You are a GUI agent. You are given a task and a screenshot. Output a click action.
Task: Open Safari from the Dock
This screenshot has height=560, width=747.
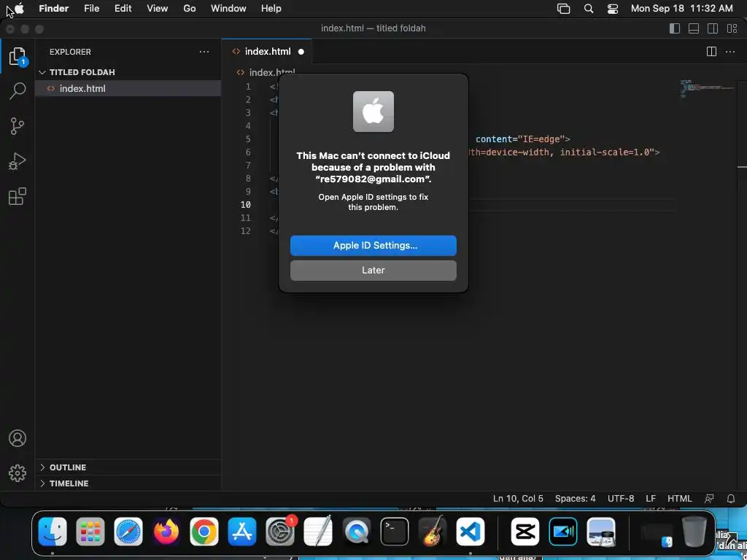point(128,532)
